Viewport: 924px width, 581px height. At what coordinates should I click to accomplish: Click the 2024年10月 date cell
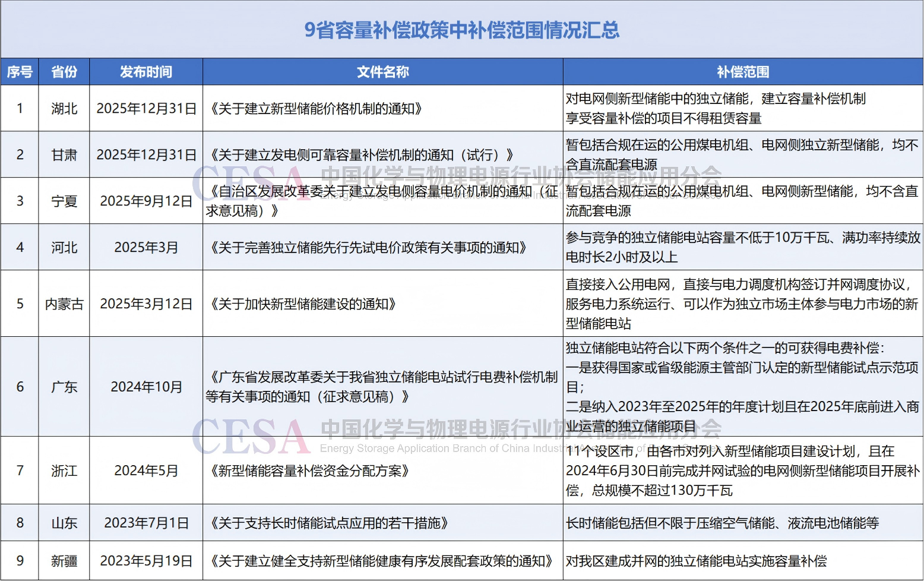pyautogui.click(x=146, y=387)
